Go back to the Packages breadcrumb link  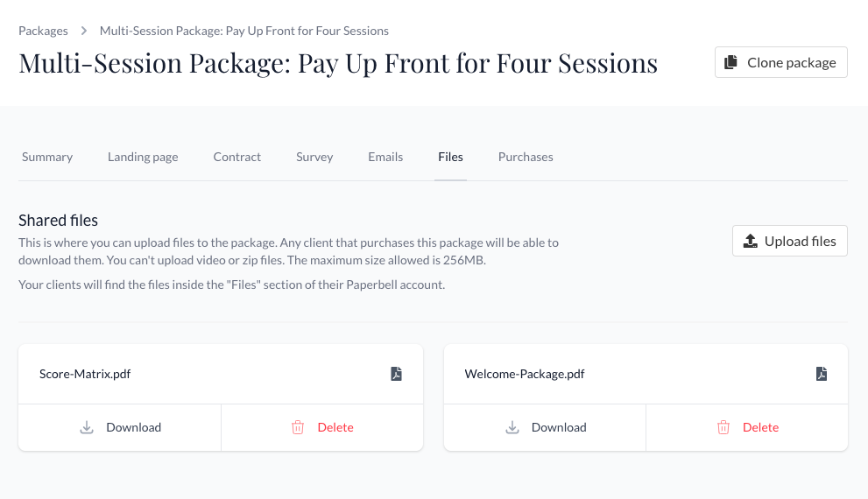(x=43, y=31)
